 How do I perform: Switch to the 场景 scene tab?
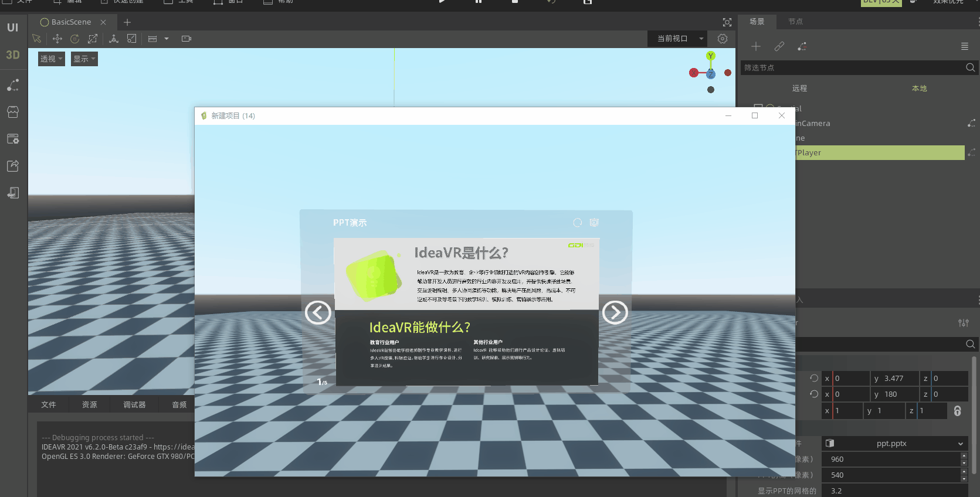tap(757, 22)
